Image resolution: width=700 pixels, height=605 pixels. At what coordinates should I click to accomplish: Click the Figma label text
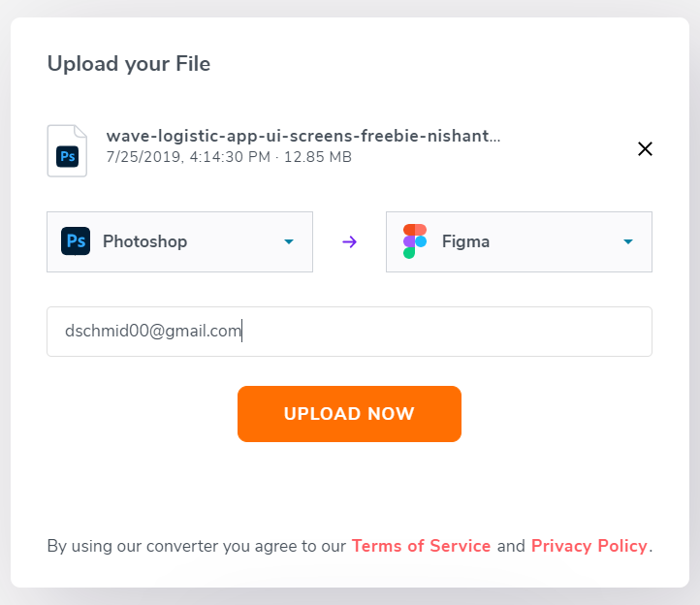point(465,241)
